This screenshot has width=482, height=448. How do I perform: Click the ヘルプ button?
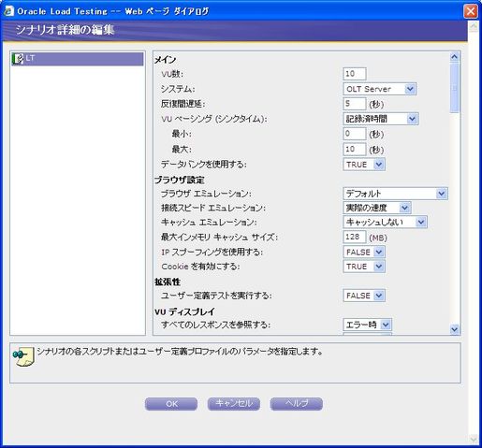tap(297, 404)
